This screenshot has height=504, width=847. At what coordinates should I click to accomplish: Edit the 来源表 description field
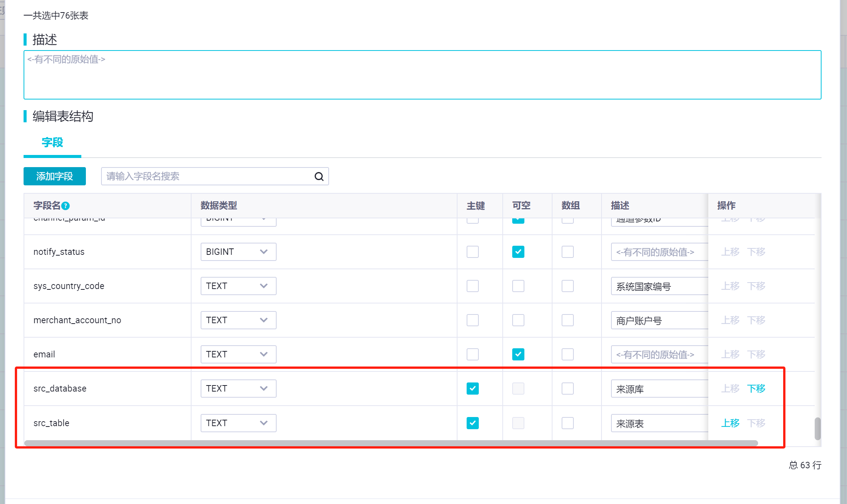(659, 423)
